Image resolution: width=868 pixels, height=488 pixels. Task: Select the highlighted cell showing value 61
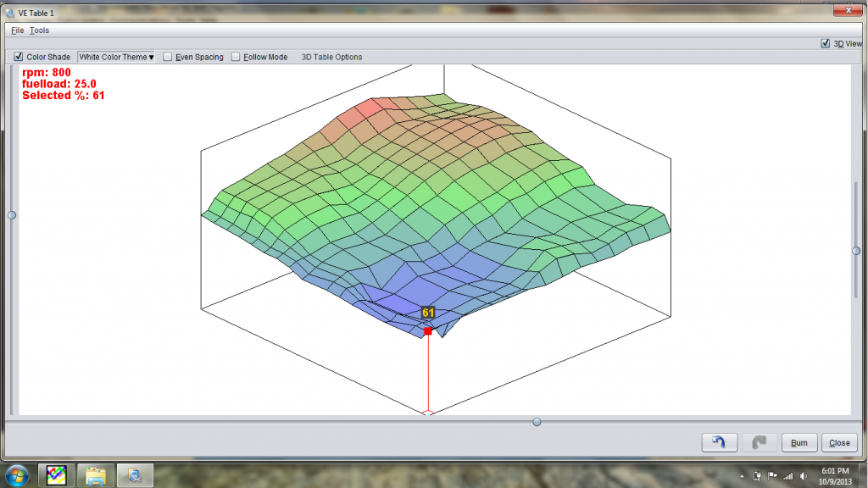pyautogui.click(x=427, y=330)
